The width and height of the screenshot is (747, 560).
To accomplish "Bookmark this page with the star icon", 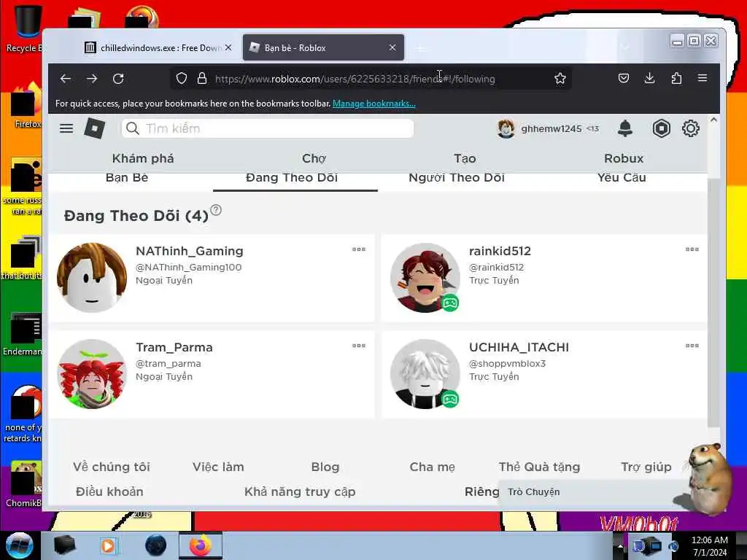I will [x=560, y=78].
